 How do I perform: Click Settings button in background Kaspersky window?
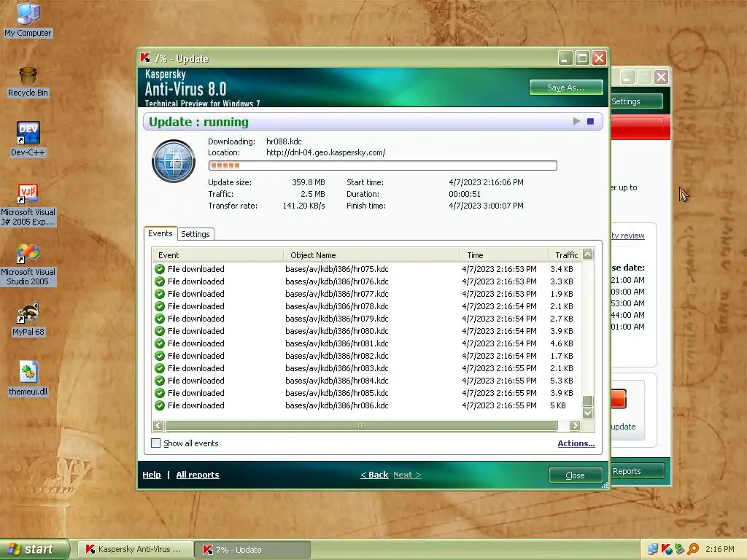tap(636, 101)
